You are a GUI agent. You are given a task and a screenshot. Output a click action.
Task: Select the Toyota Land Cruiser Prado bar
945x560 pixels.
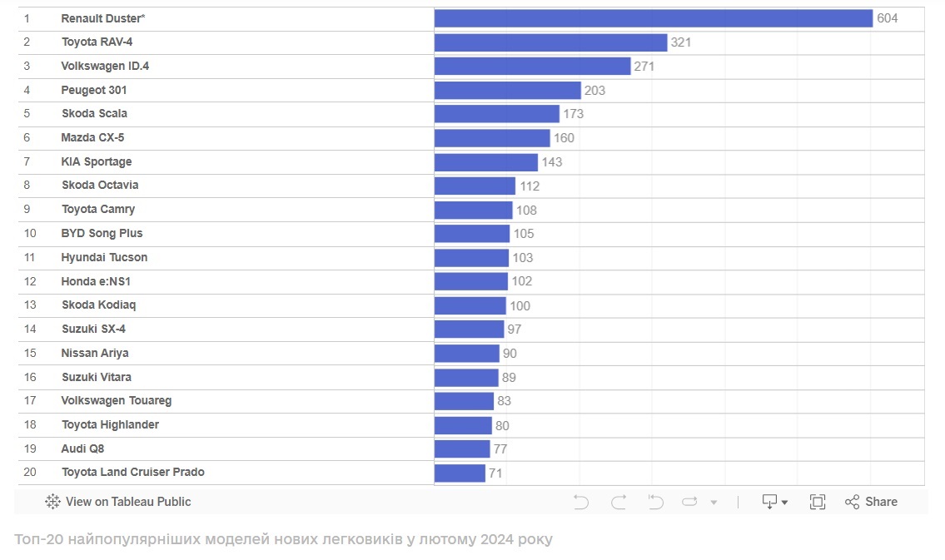(x=460, y=473)
